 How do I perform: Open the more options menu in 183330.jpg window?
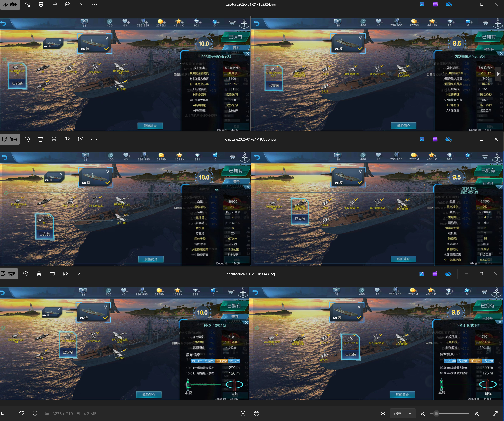pyautogui.click(x=94, y=139)
